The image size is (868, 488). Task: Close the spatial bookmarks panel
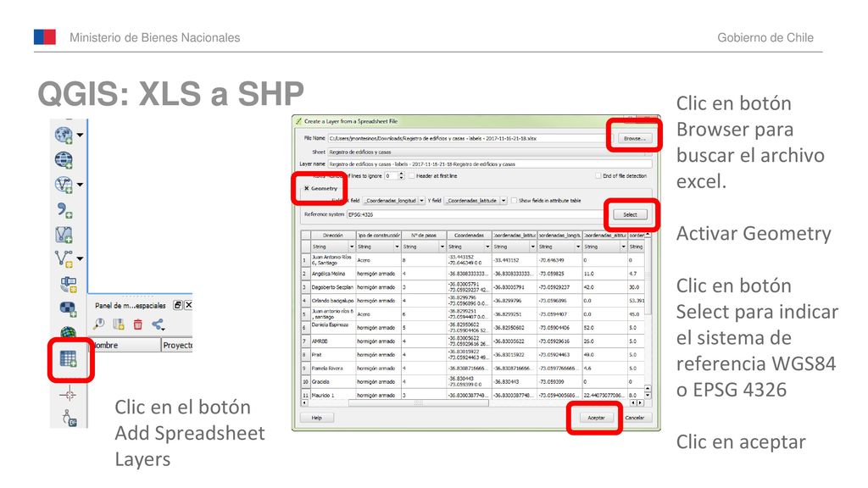(x=188, y=305)
